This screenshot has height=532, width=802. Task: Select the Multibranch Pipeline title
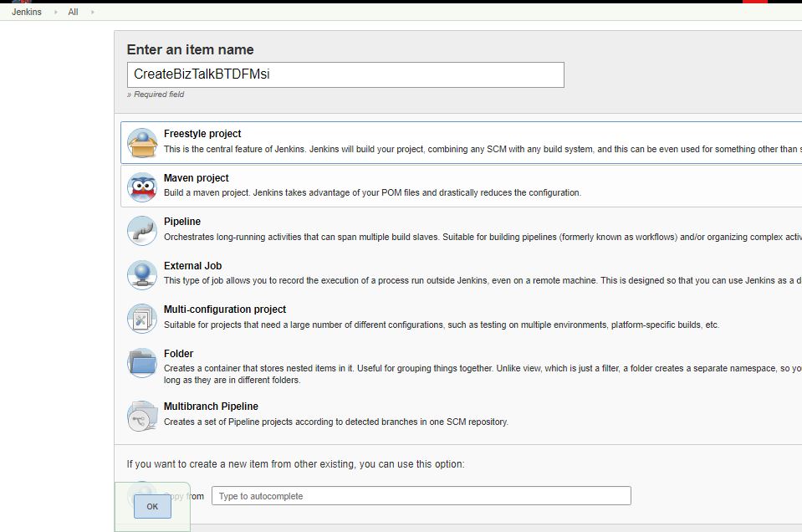click(x=211, y=407)
